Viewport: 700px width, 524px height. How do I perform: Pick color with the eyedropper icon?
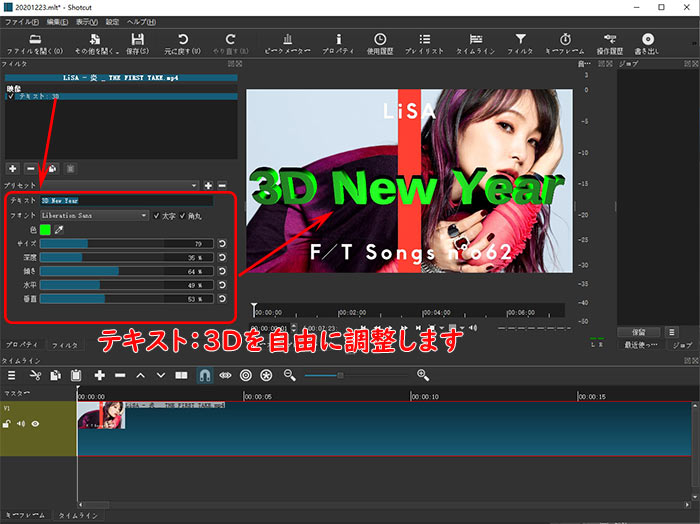pos(59,230)
